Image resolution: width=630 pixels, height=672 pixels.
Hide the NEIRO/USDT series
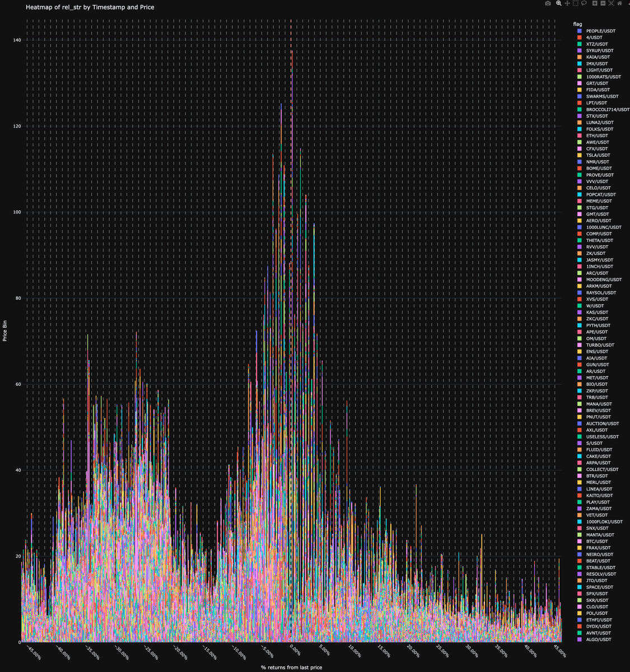tap(595, 554)
